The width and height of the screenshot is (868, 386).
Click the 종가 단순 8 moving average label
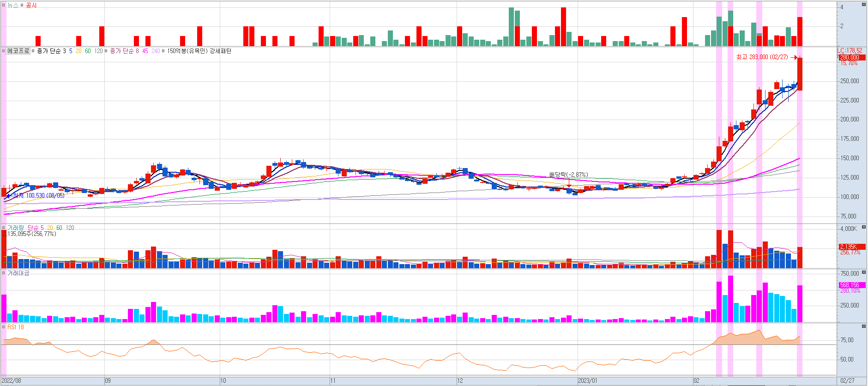pyautogui.click(x=124, y=51)
